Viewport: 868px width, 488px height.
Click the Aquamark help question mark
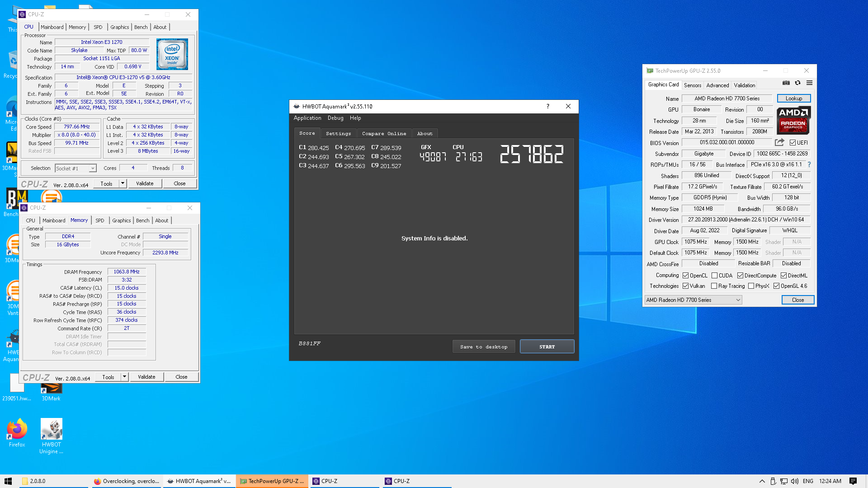tap(548, 106)
